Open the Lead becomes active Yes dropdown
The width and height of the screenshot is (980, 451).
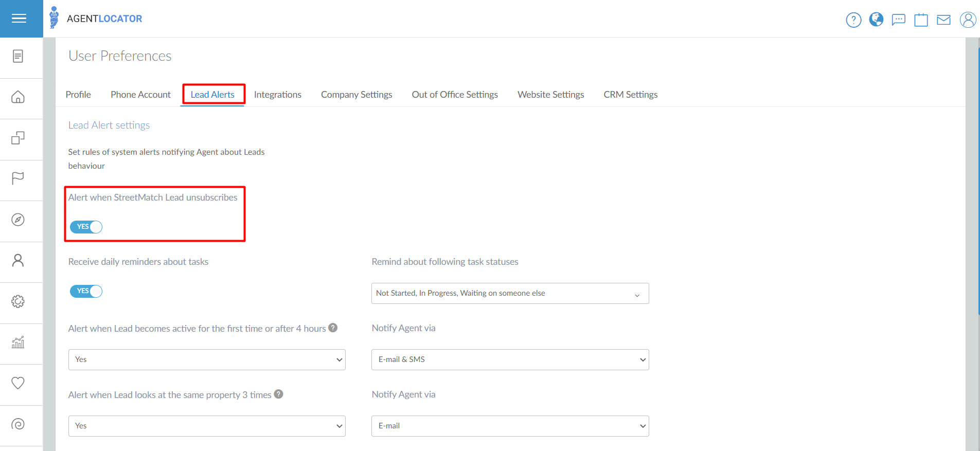pyautogui.click(x=207, y=359)
